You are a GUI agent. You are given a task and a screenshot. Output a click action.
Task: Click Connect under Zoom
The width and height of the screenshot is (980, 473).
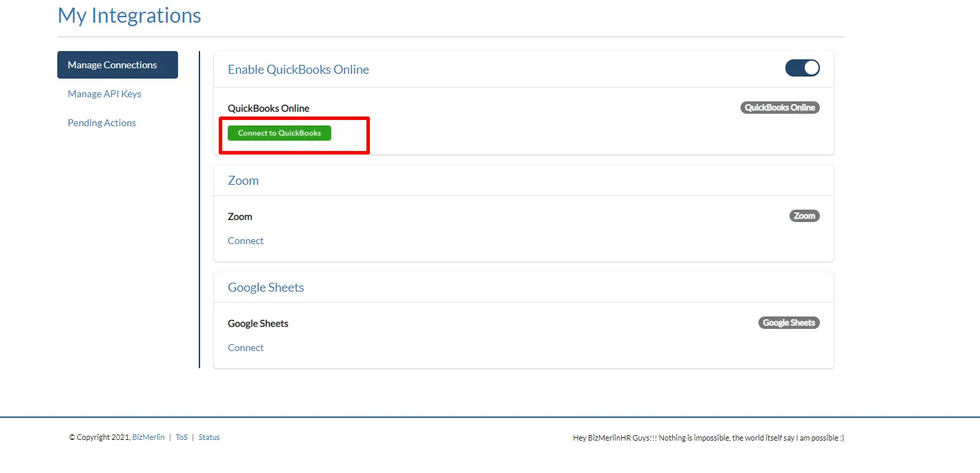coord(246,241)
